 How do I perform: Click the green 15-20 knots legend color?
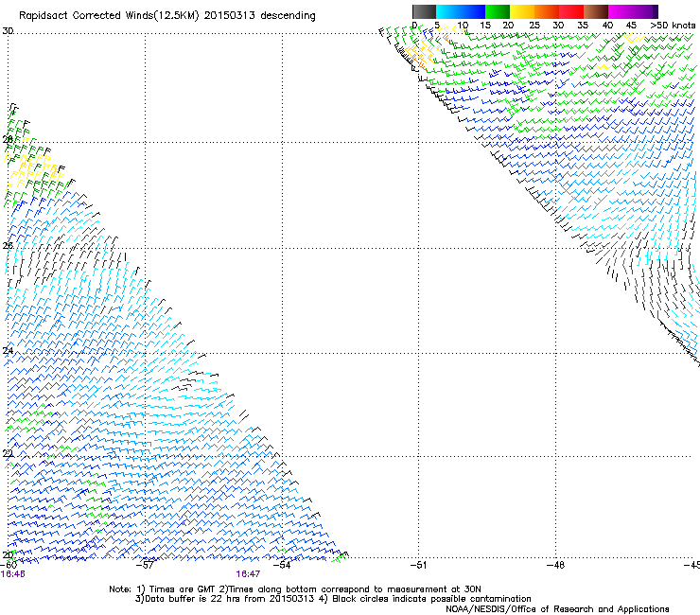pos(498,11)
